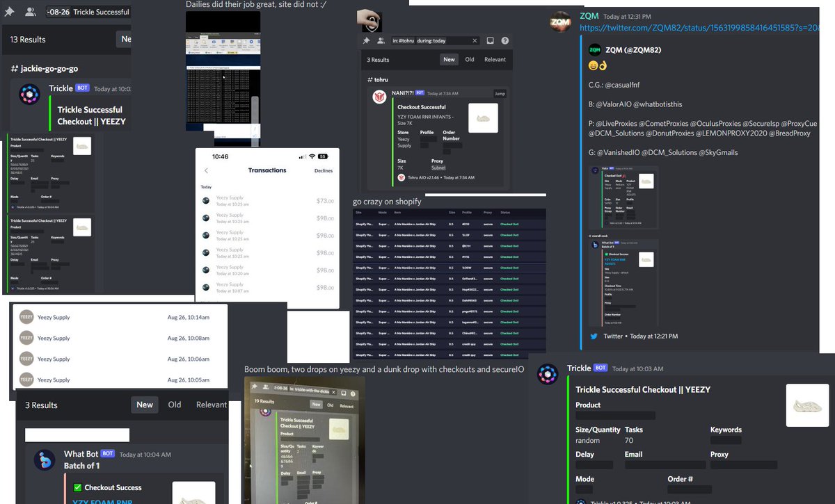Click the Tohru AIO footer logo icon
Viewport: 835px width, 504px height.
coord(401,178)
